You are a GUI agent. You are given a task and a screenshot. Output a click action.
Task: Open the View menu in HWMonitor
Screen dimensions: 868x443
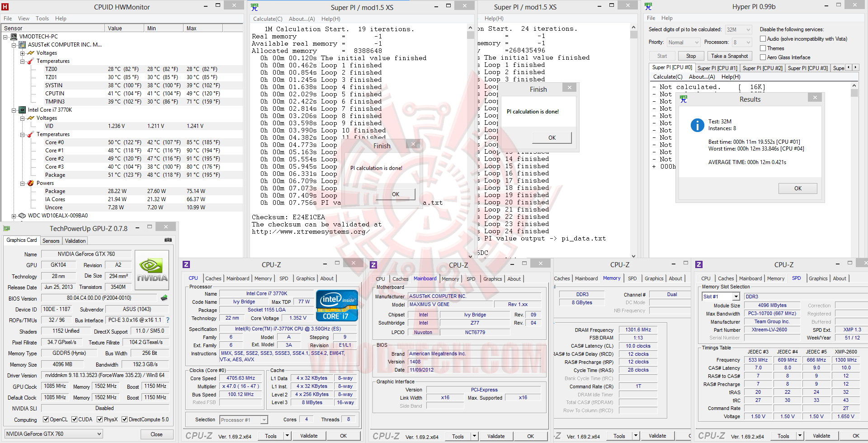(24, 19)
